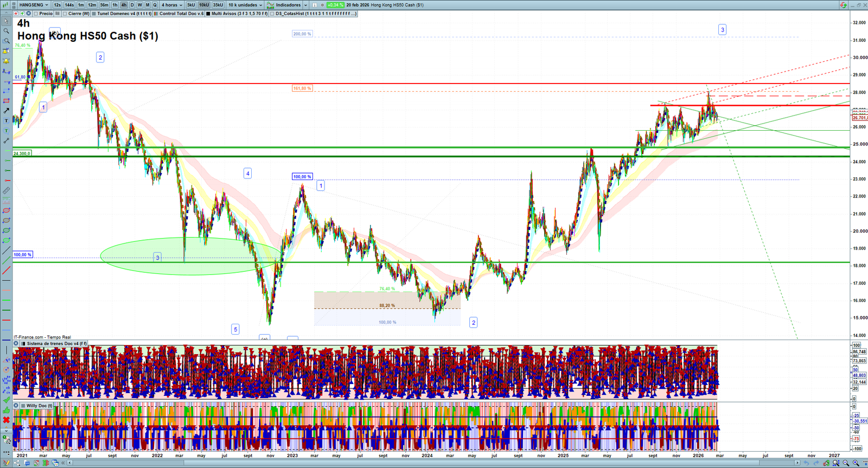Pick the segment tool with two endpoints
The height and width of the screenshot is (468, 868).
point(6,141)
